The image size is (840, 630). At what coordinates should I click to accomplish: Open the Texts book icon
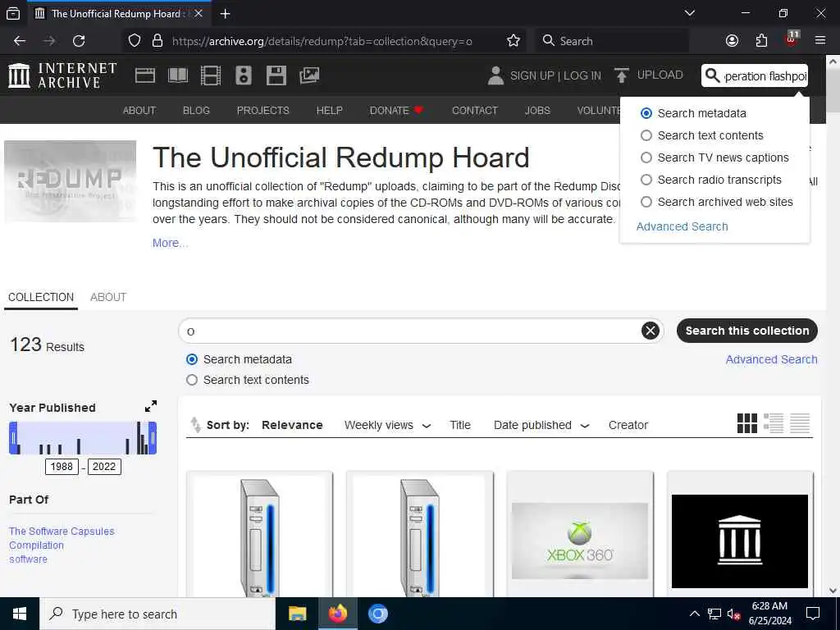point(178,75)
